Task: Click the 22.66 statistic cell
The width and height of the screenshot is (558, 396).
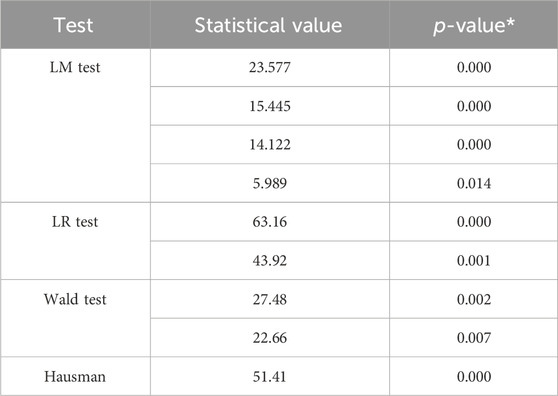Action: click(270, 338)
